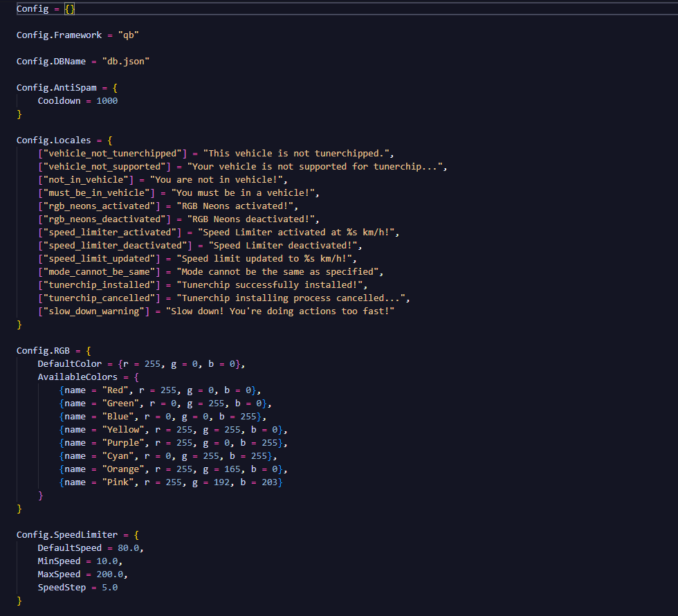Click the MinSpeed value 10.0
This screenshot has height=616, width=678.
(x=107, y=561)
